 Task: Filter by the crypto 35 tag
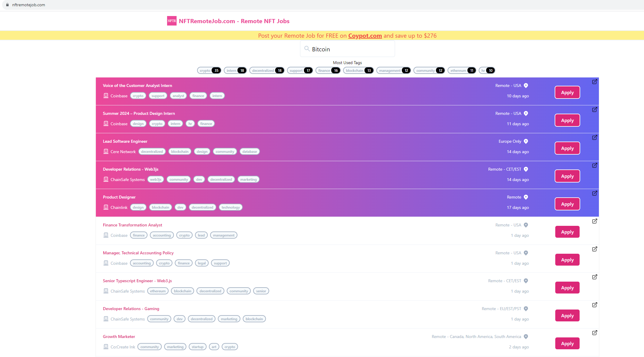209,70
